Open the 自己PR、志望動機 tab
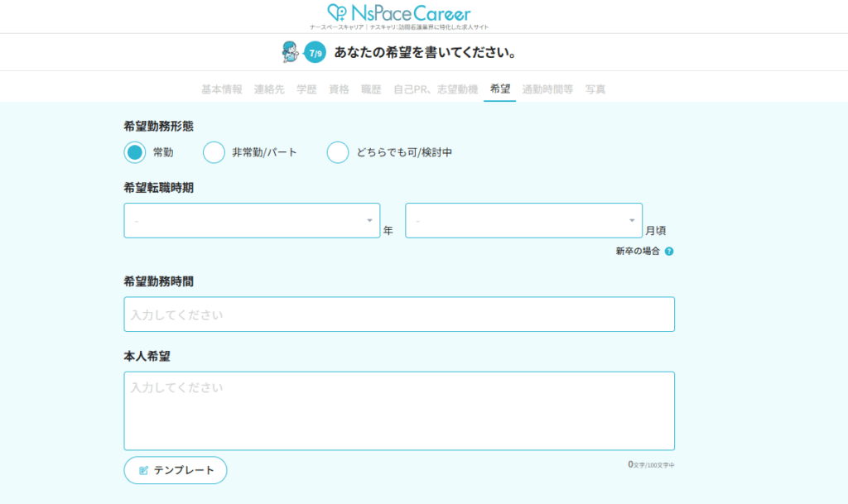The image size is (848, 504). pyautogui.click(x=436, y=89)
